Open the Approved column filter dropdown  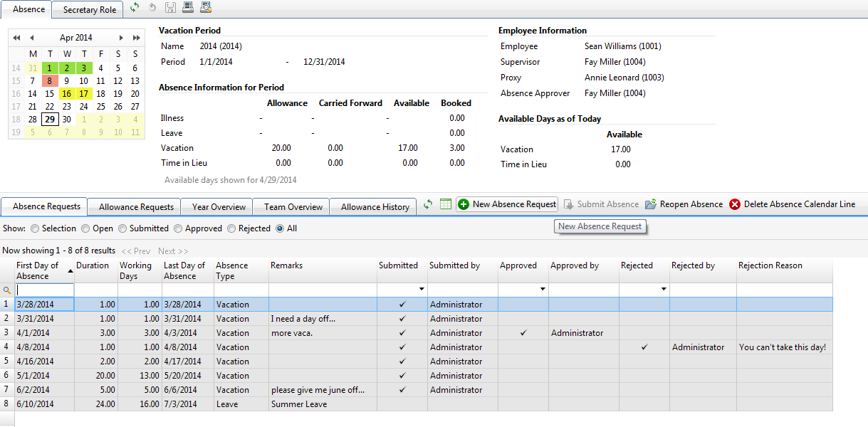coord(543,290)
